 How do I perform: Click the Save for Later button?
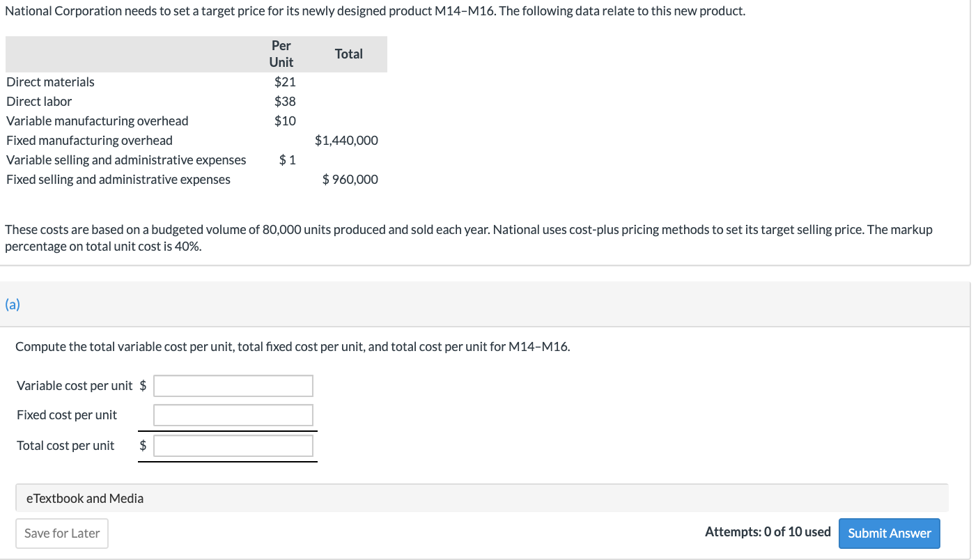(x=61, y=533)
